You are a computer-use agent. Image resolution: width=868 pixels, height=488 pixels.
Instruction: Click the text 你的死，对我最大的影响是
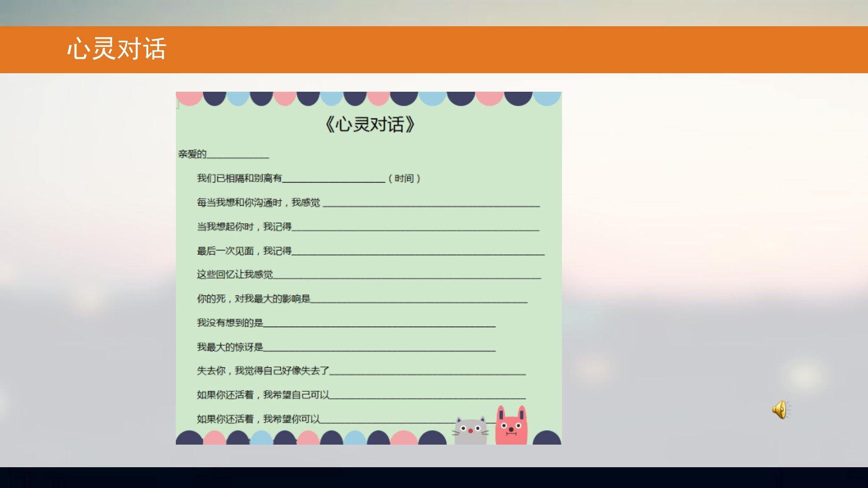254,299
